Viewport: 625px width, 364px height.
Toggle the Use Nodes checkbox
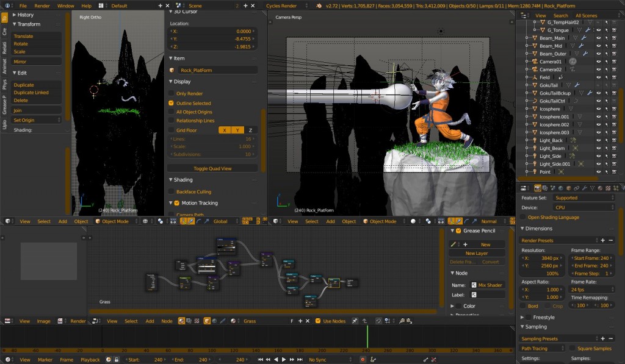pyautogui.click(x=317, y=321)
